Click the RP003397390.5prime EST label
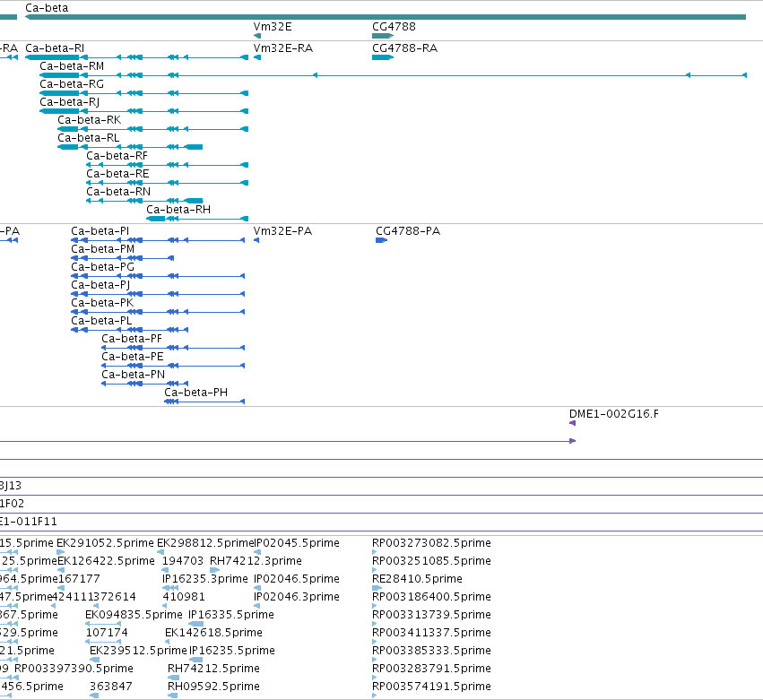This screenshot has width=763, height=700. pyautogui.click(x=74, y=670)
